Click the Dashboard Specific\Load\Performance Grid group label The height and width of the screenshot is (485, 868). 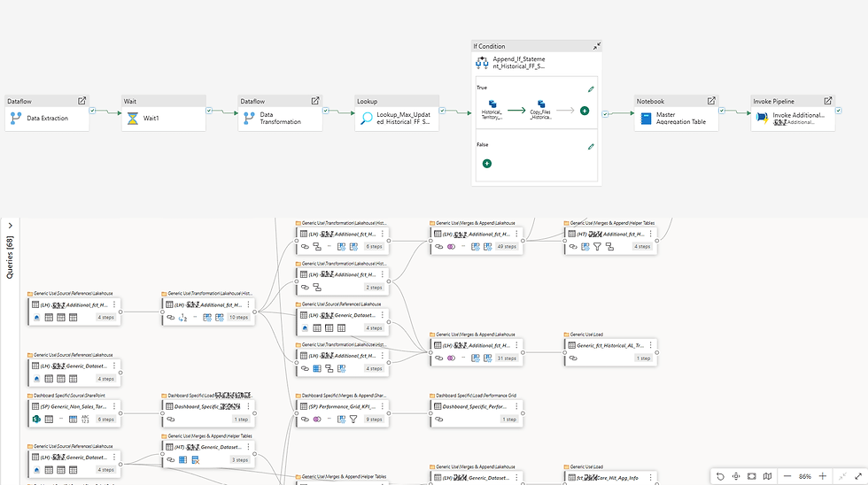pos(477,396)
